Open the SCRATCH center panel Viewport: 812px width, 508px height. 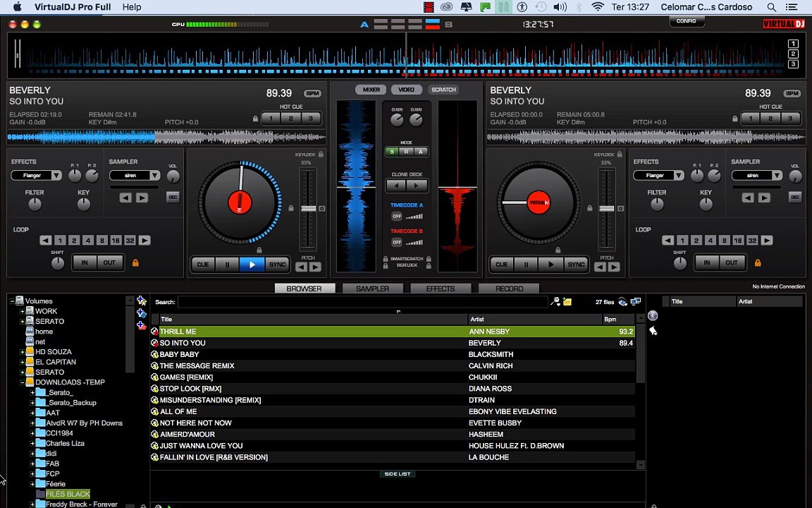[444, 90]
